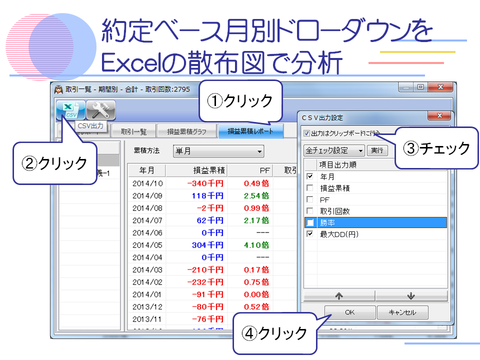Select the 2014/10 row date
The image size is (480, 360).
(x=147, y=183)
